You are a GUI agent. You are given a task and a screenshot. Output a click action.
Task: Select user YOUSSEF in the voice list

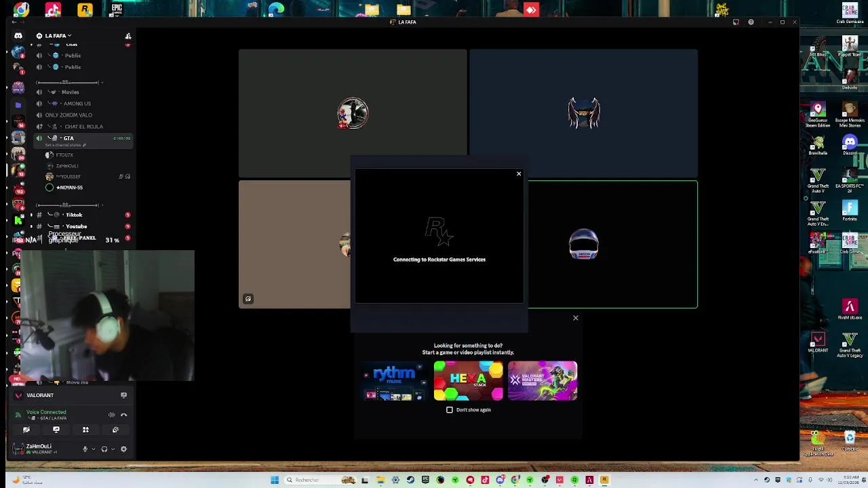coord(68,177)
